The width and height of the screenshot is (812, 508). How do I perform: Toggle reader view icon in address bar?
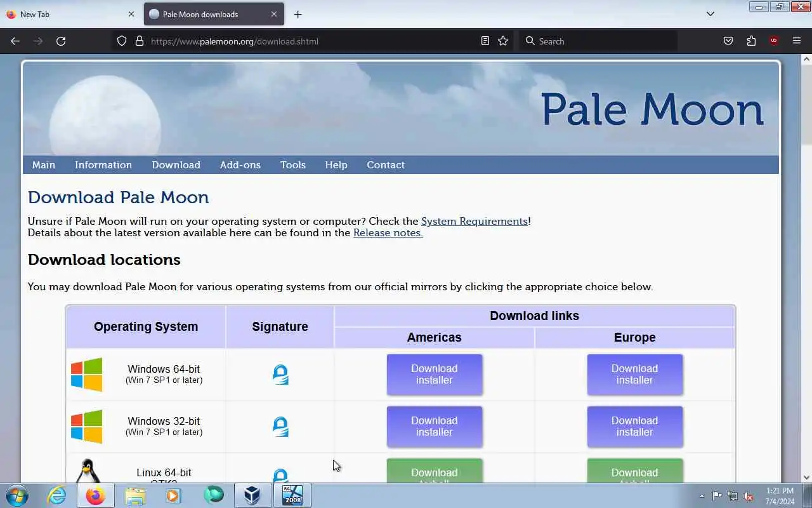(485, 41)
